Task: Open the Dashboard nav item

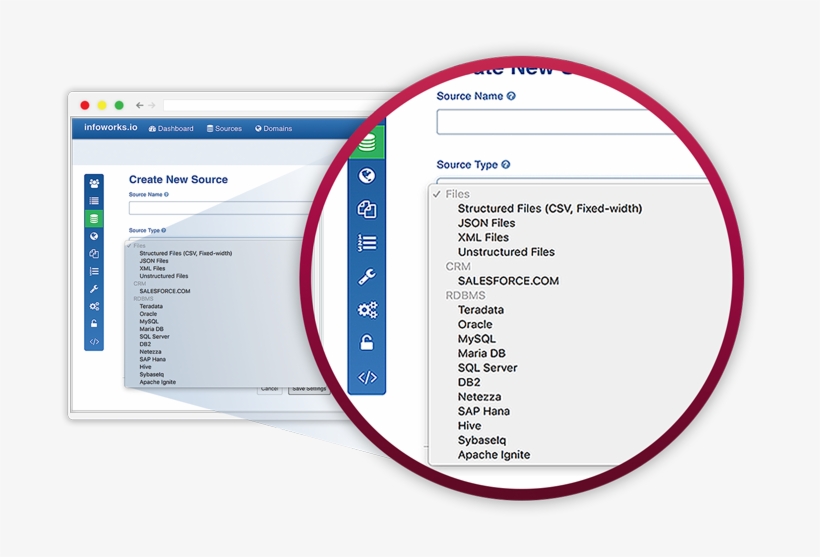Action: (171, 129)
